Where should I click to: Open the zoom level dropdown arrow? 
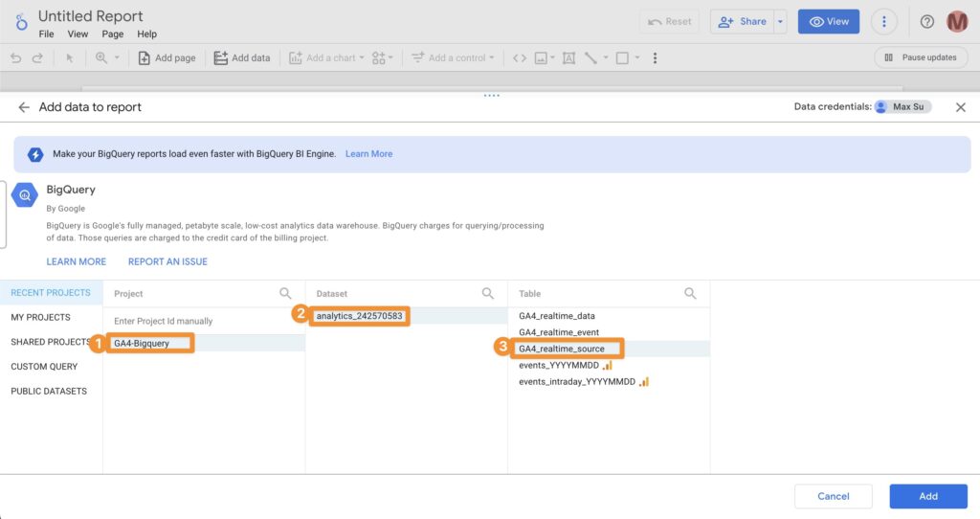(x=117, y=57)
